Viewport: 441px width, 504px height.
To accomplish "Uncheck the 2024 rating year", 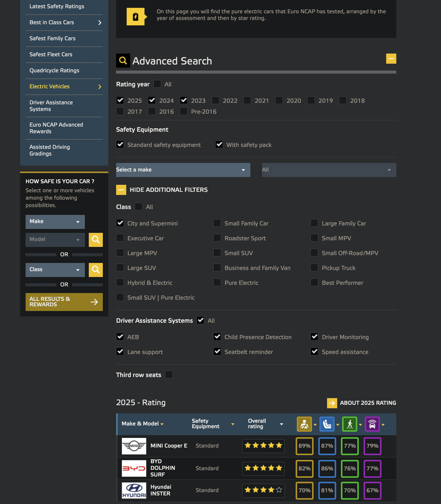I will 152,100.
